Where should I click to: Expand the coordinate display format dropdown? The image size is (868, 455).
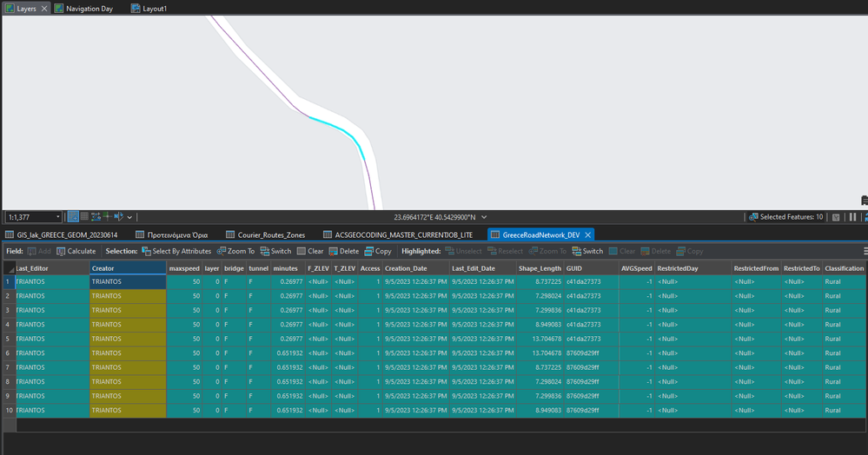[484, 217]
